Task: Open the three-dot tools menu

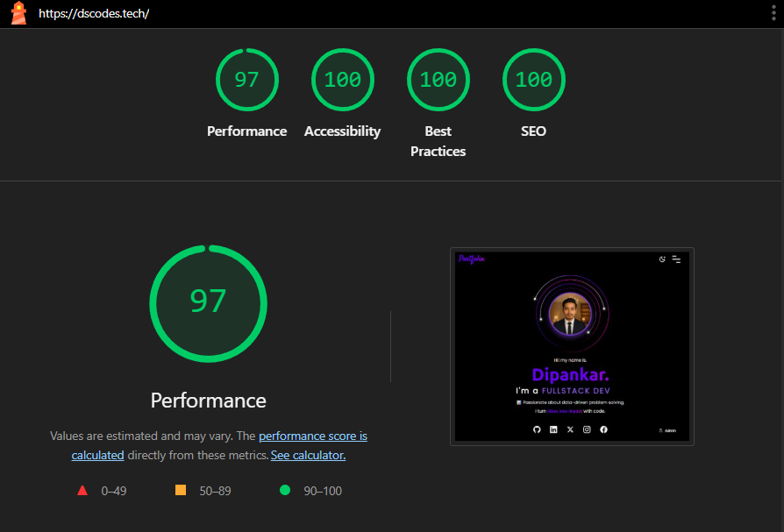Action: click(773, 13)
